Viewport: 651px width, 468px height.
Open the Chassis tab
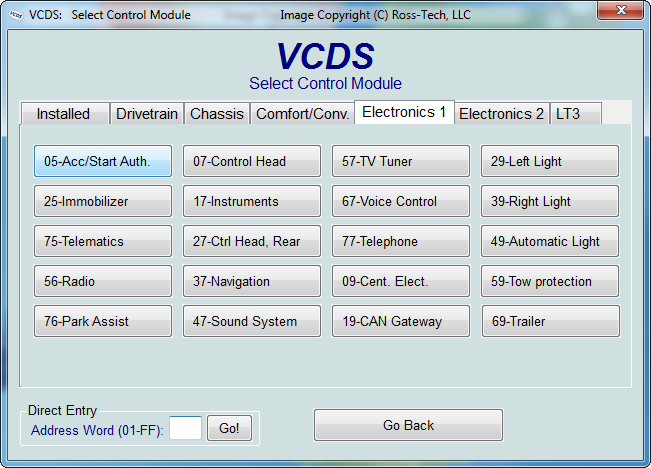[217, 114]
